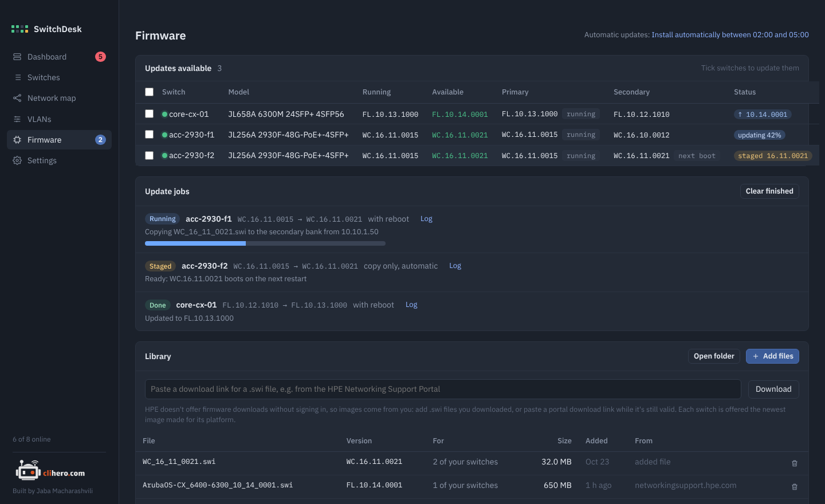Click the 'updating 42%' status pill
Viewport: 825px width, 504px height.
pyautogui.click(x=760, y=135)
